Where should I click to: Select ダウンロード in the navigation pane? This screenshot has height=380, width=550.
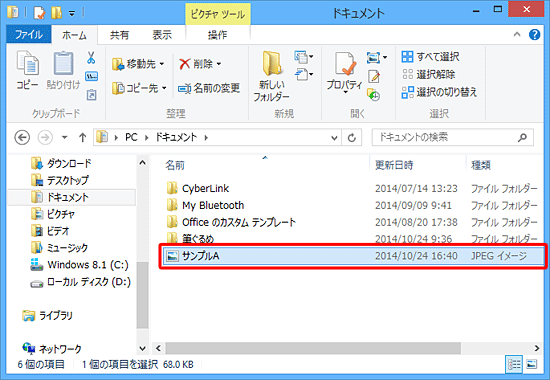(x=61, y=163)
